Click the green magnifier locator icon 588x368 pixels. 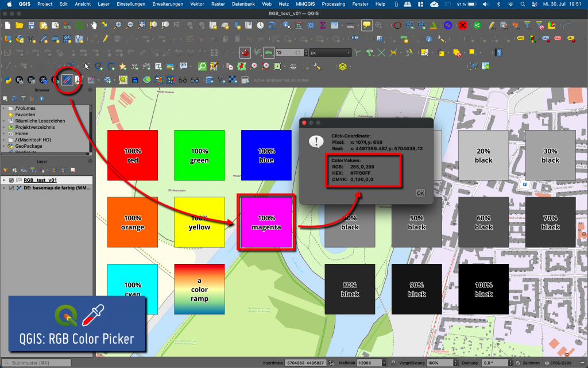coord(202,67)
